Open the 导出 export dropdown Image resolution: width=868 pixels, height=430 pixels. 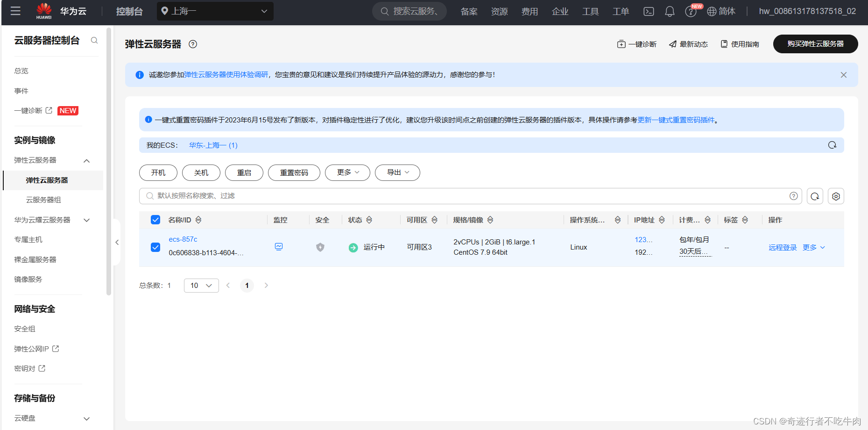(397, 172)
